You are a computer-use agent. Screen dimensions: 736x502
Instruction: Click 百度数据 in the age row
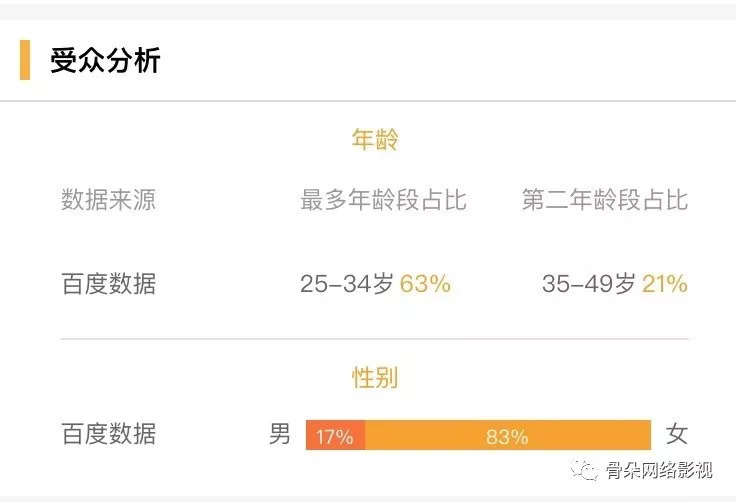(108, 284)
